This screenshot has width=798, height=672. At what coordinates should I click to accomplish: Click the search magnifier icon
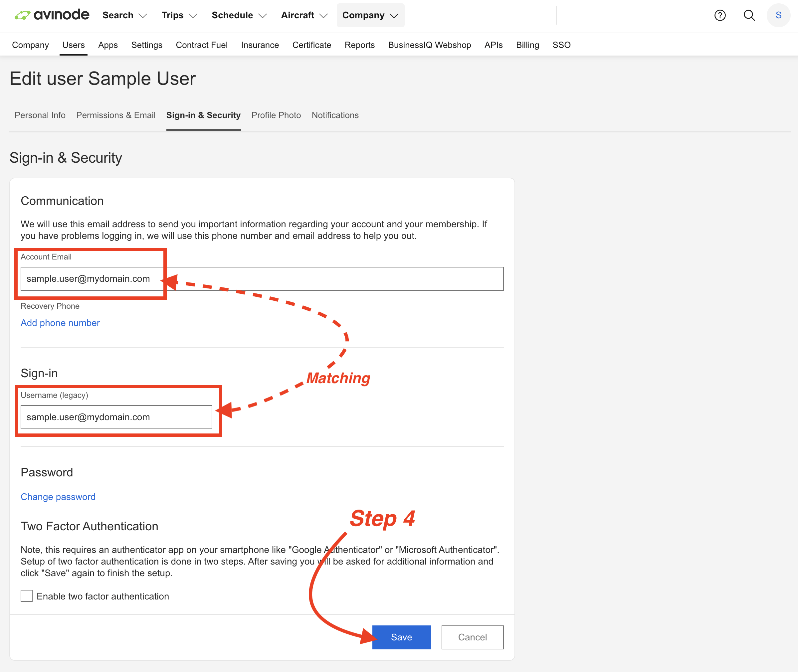[749, 15]
